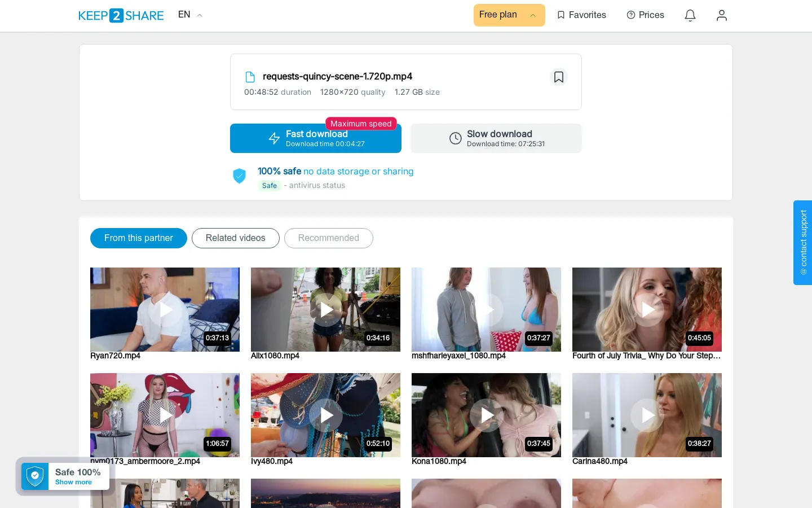Click the 0:37:13 duration badge
Image resolution: width=812 pixels, height=508 pixels.
(x=217, y=338)
